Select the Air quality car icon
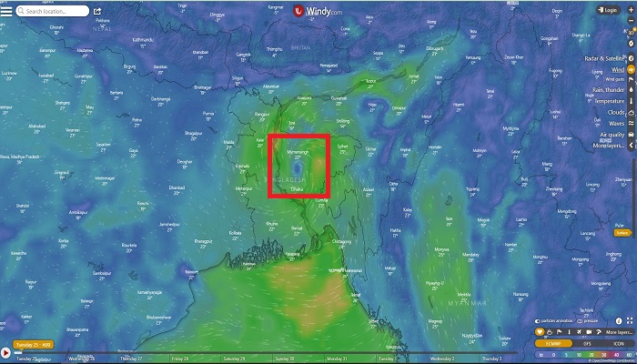This screenshot has height=364, width=637. [x=631, y=135]
